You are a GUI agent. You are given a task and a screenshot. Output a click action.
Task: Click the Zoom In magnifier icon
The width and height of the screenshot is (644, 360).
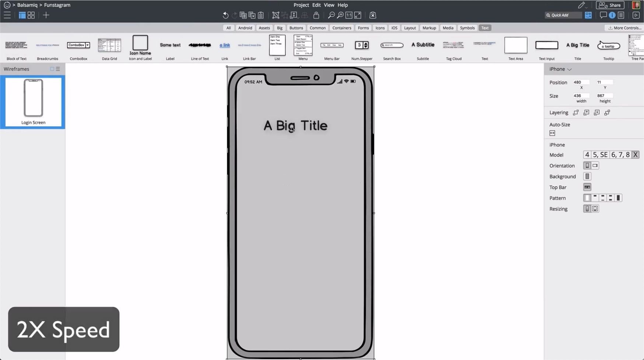click(340, 15)
